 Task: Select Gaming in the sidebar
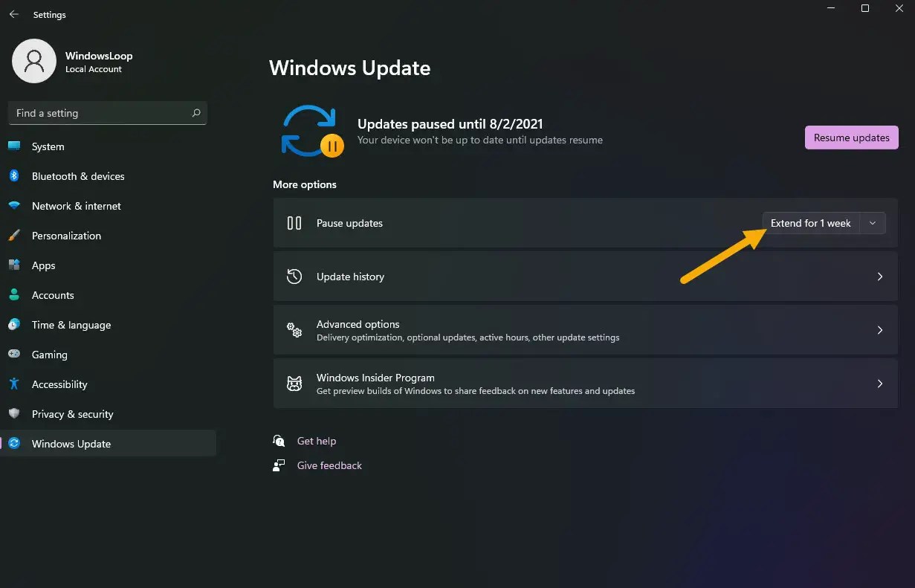pos(109,355)
